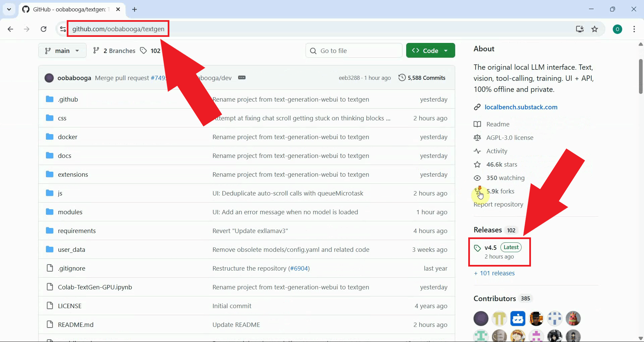View the 2 Branches via branch icon
The width and height of the screenshot is (644, 342).
click(x=114, y=51)
